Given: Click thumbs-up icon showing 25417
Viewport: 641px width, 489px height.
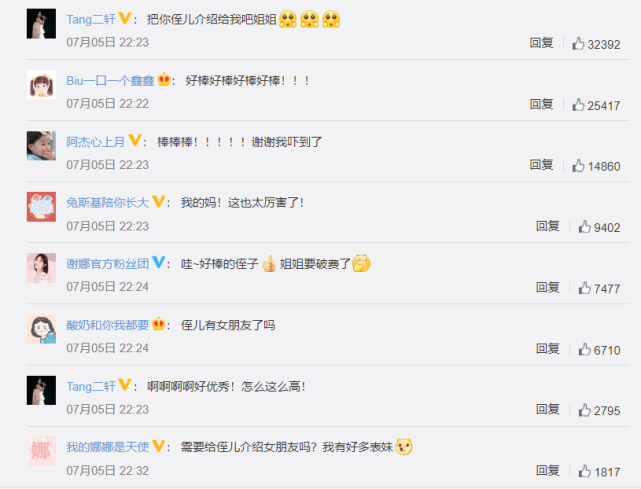Looking at the screenshot, I should tap(578, 105).
